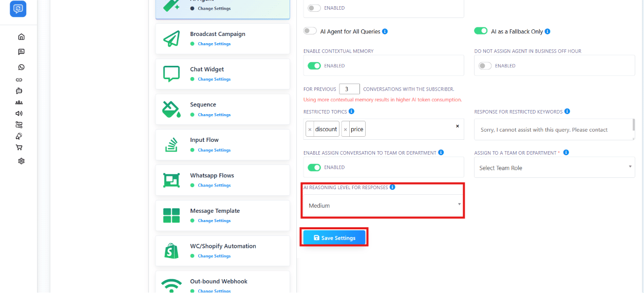Click info icon beside Enable Assign Conversation label

point(441,153)
